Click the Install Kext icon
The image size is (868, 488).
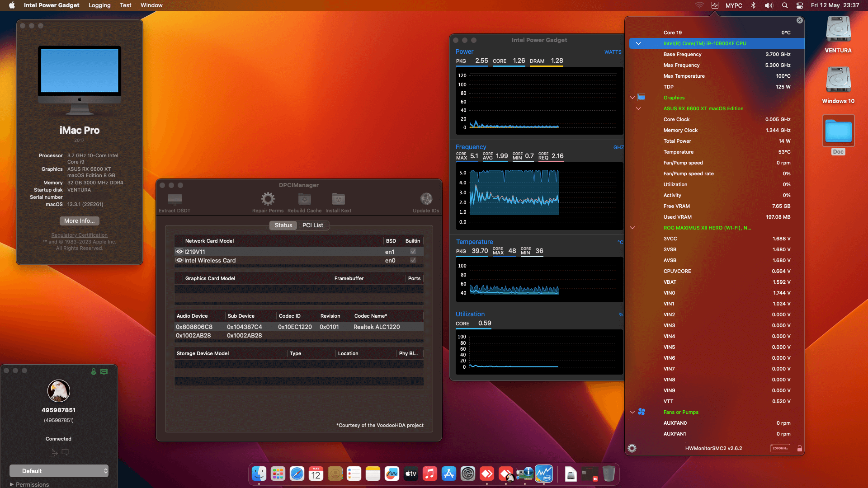tap(339, 199)
